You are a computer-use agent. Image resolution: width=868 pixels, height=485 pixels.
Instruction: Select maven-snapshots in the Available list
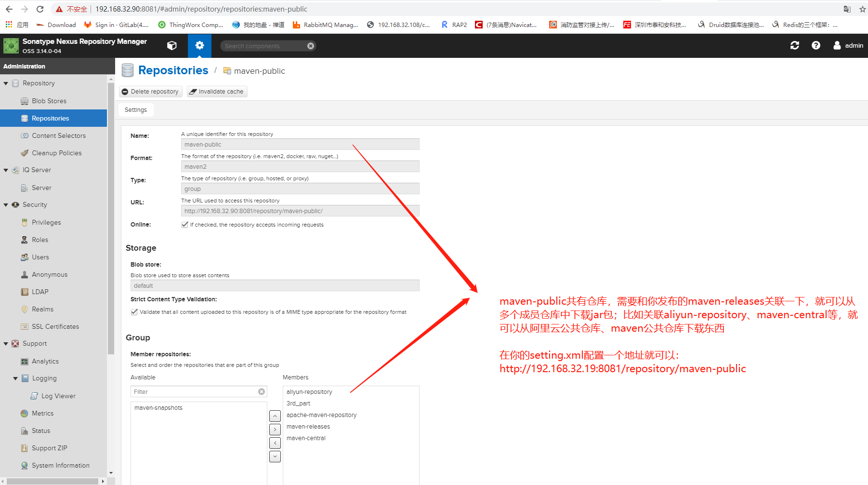[158, 408]
